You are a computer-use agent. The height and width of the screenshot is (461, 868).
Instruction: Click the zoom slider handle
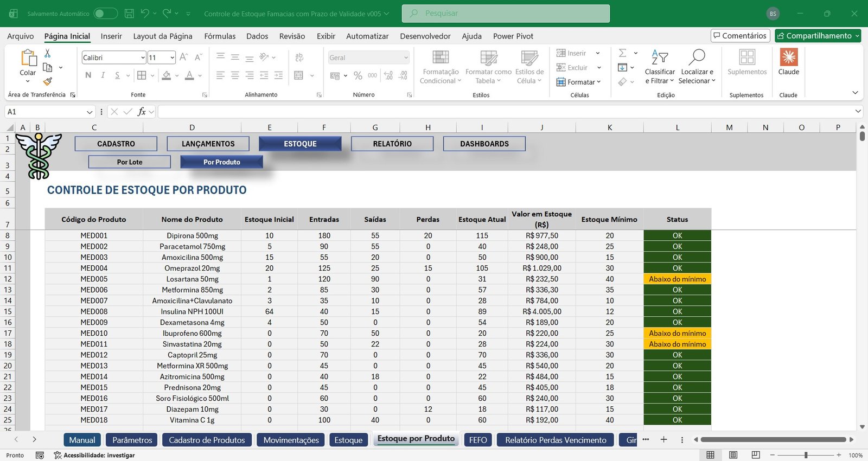806,455
